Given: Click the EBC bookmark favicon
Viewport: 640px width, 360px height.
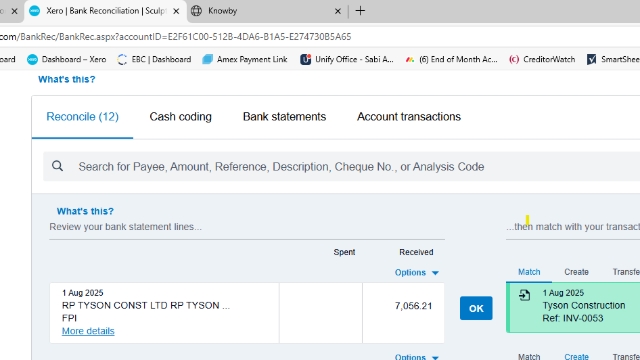Looking at the screenshot, I should pos(122,60).
